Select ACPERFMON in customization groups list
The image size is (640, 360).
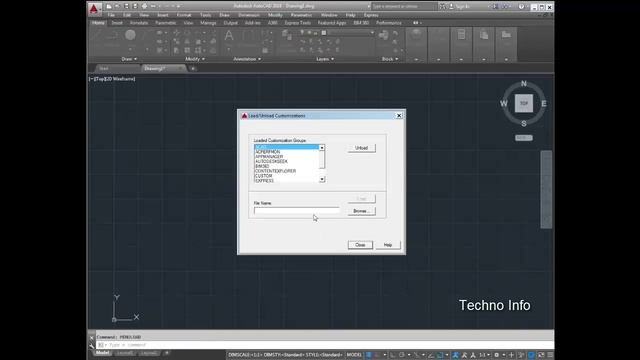pyautogui.click(x=287, y=152)
